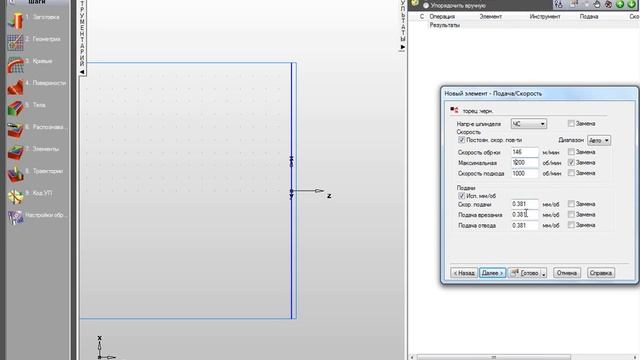The width and height of the screenshot is (640, 360).
Task: Click the Назад button
Action: pyautogui.click(x=464, y=273)
